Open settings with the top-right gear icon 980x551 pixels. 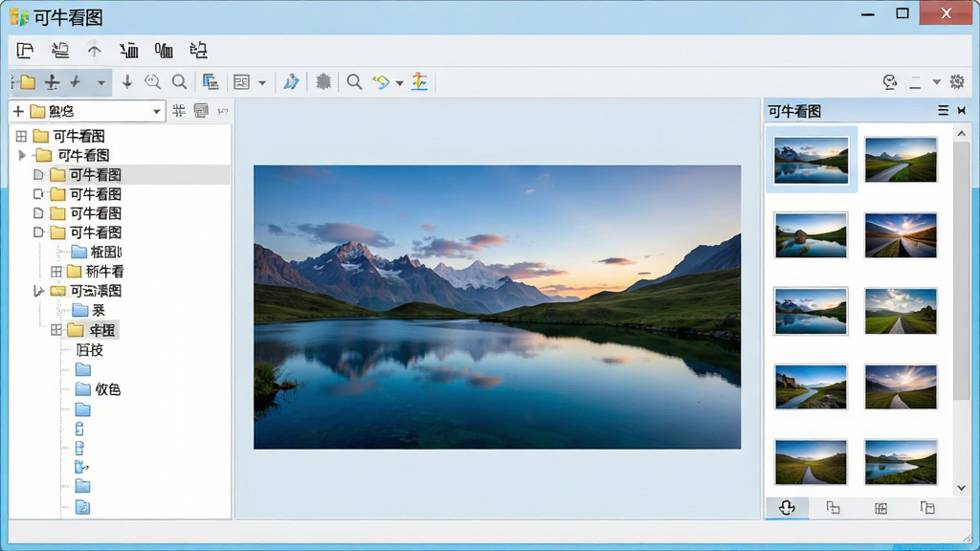tap(957, 82)
